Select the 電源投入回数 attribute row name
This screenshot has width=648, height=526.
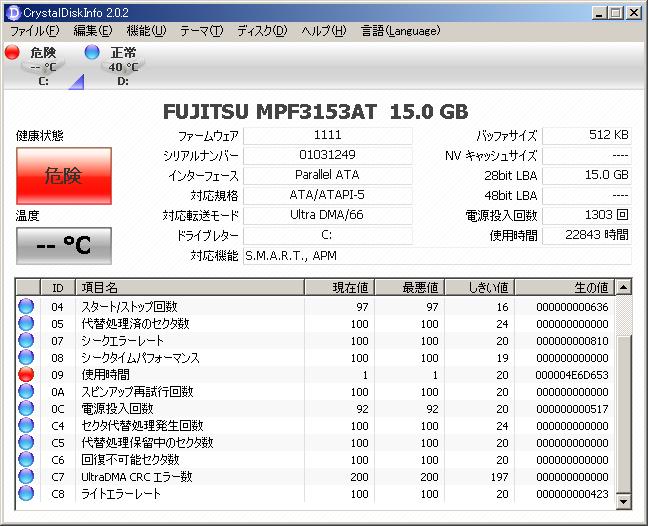click(x=117, y=409)
